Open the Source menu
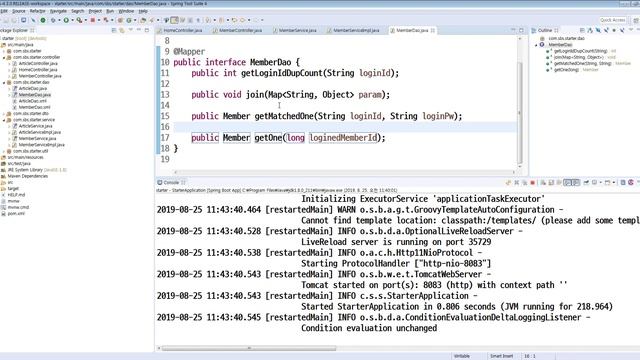The width and height of the screenshot is (640, 360). click(18, 11)
